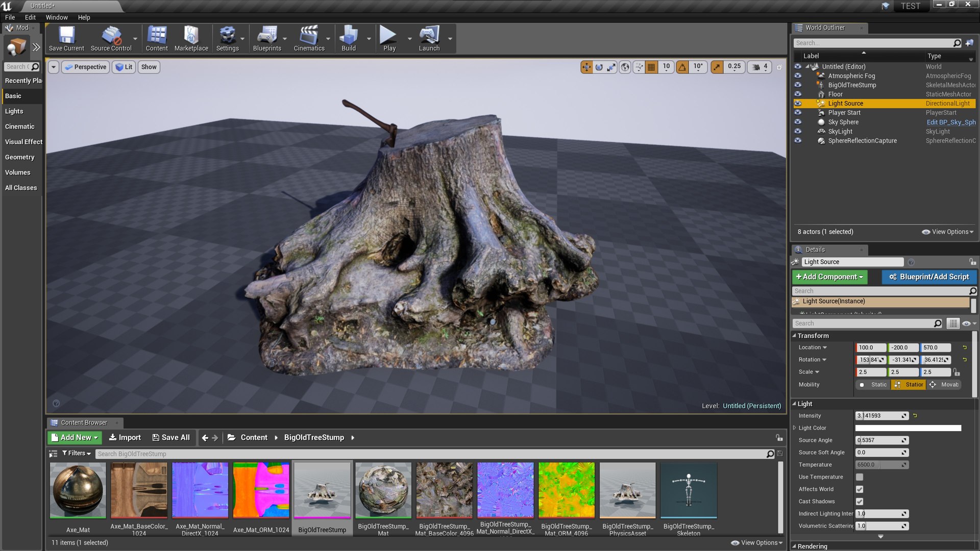The width and height of the screenshot is (980, 551).
Task: Hide the Atmospheric Fog actor eye
Action: pos(798,76)
